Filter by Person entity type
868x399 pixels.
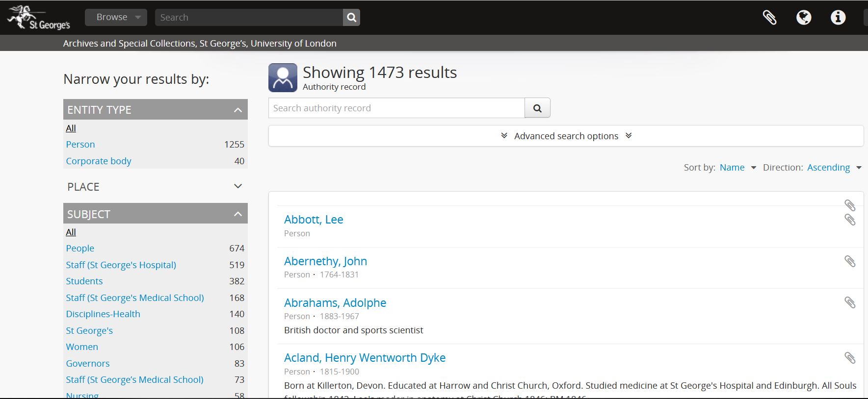(80, 145)
